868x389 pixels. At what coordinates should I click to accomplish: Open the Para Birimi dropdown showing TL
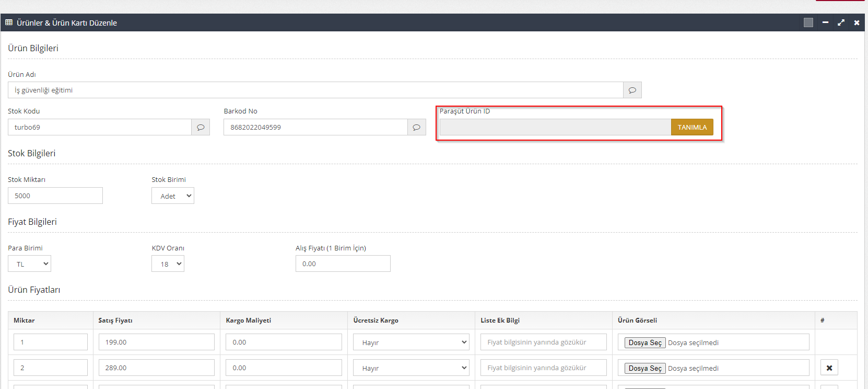tap(29, 264)
